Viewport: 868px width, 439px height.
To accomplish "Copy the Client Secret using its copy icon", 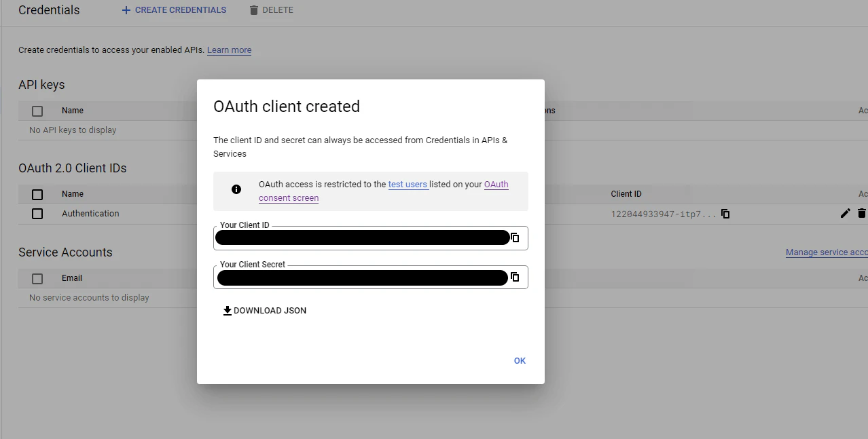I will 514,277.
